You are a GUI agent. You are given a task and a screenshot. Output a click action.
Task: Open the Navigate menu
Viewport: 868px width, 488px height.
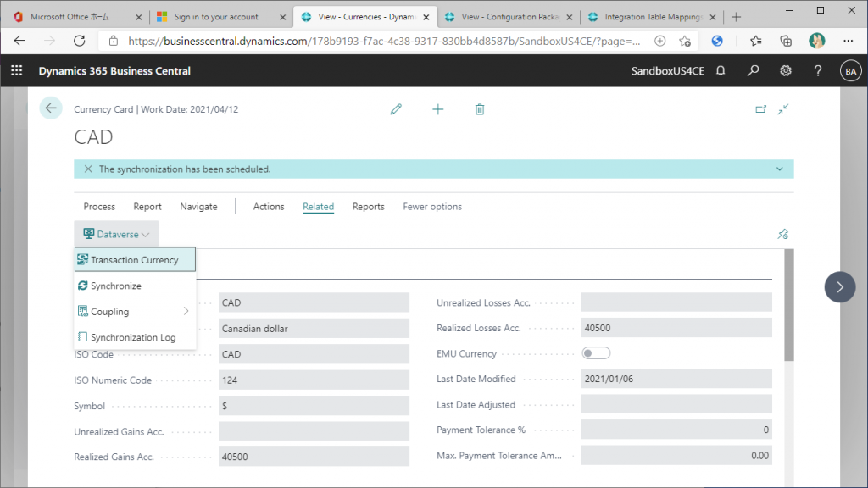tap(198, 207)
